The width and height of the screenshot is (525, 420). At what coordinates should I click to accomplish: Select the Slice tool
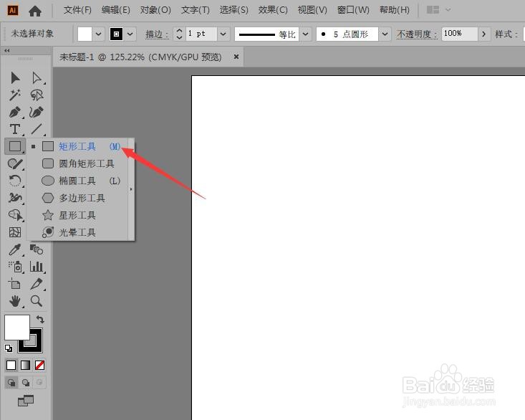[x=37, y=284]
